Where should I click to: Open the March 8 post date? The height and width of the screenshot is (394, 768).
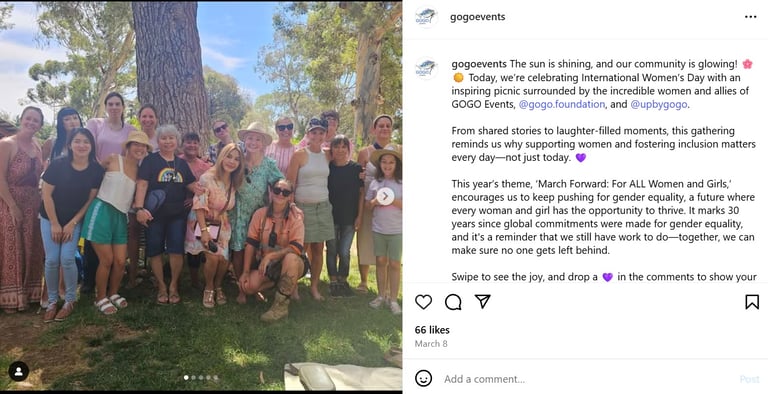[x=431, y=344]
